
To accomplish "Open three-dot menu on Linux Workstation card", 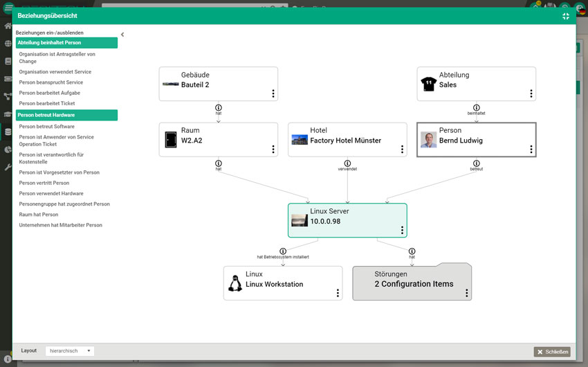I will tap(338, 293).
